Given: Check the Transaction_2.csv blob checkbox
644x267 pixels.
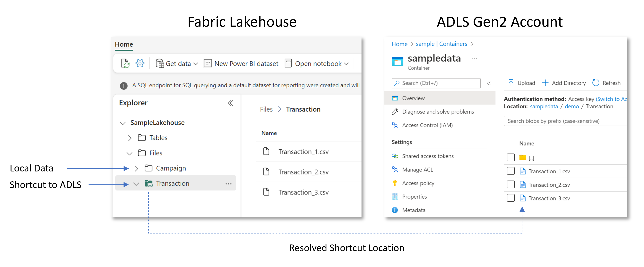Looking at the screenshot, I should click(x=511, y=185).
